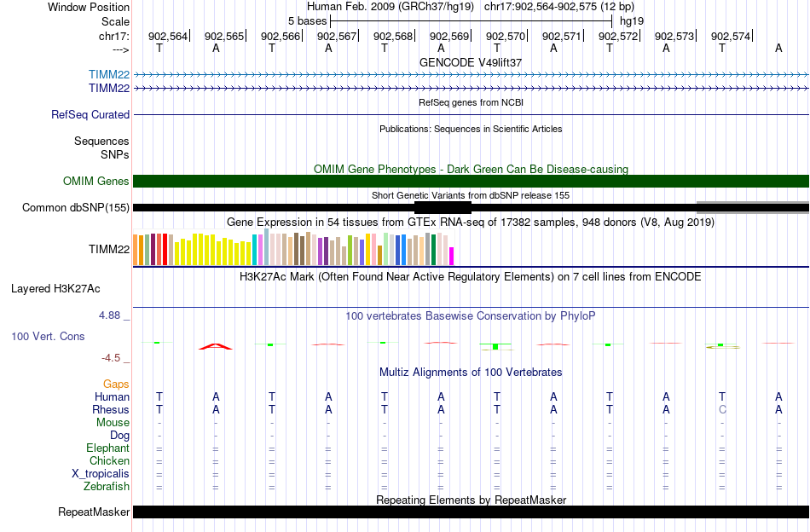This screenshot has height=532, width=810.
Task: Click the dark blue TIMM22 gene label
Action: tap(109, 89)
